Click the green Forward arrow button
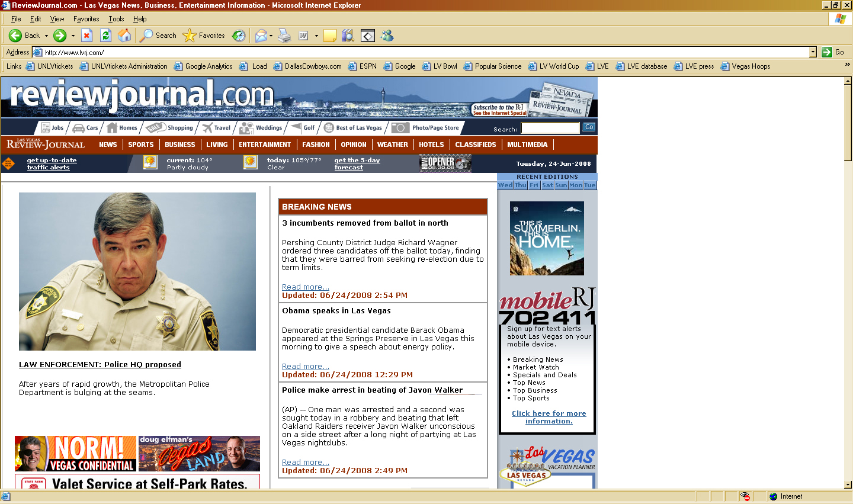 (60, 36)
